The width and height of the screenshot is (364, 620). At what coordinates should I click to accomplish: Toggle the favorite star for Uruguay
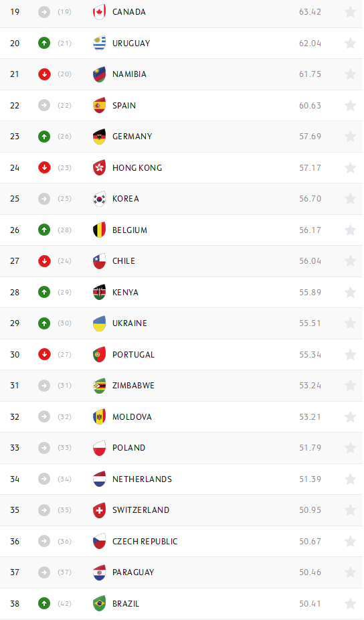350,43
